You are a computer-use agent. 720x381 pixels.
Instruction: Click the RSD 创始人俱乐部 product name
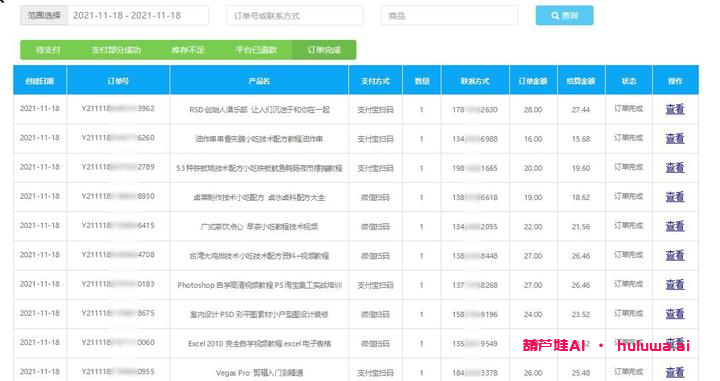259,110
